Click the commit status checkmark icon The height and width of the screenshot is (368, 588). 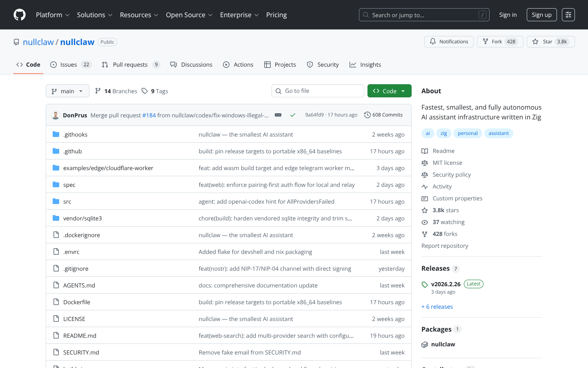[x=293, y=115]
